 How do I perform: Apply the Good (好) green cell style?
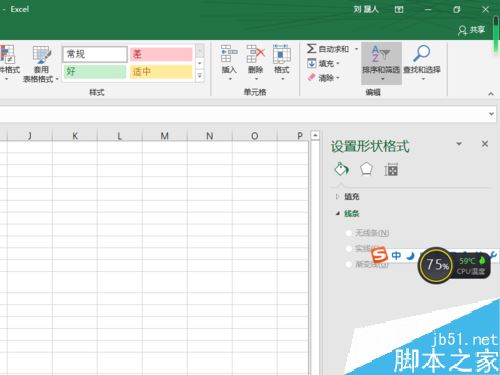click(95, 71)
